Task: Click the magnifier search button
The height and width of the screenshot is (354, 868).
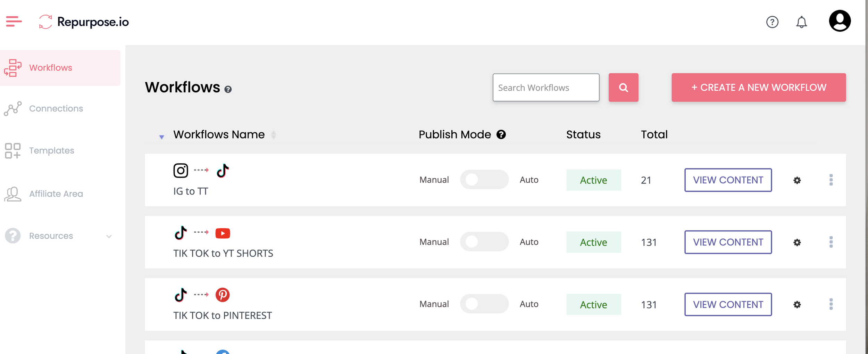Action: coord(623,88)
